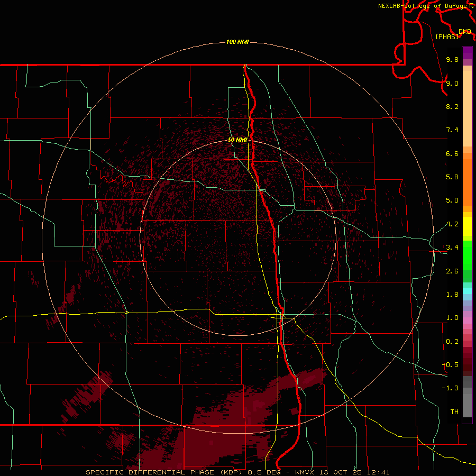The width and height of the screenshot is (476, 476).
Task: Pick the yellow band of the color bar
Action: (467, 226)
